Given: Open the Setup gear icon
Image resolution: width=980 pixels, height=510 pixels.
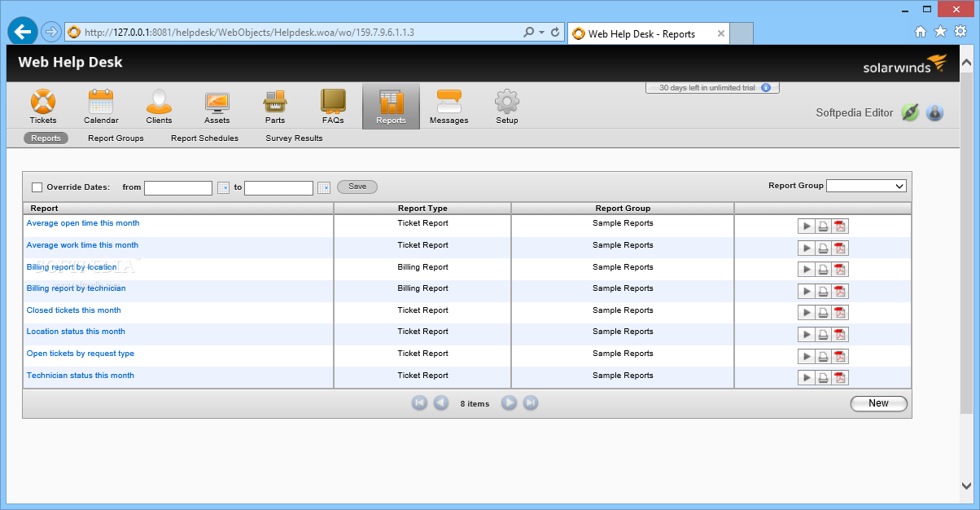Looking at the screenshot, I should pyautogui.click(x=507, y=107).
